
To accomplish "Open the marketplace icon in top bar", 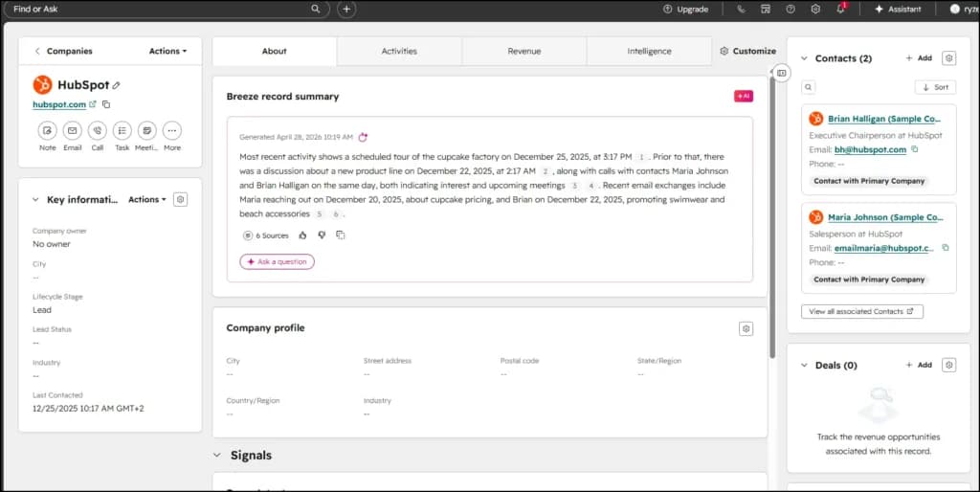I will 766,9.
